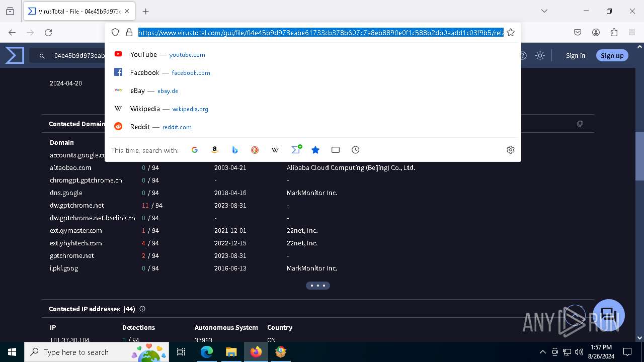The width and height of the screenshot is (644, 362).
Task: Add VirusTotal search engine icon
Action: tap(296, 150)
